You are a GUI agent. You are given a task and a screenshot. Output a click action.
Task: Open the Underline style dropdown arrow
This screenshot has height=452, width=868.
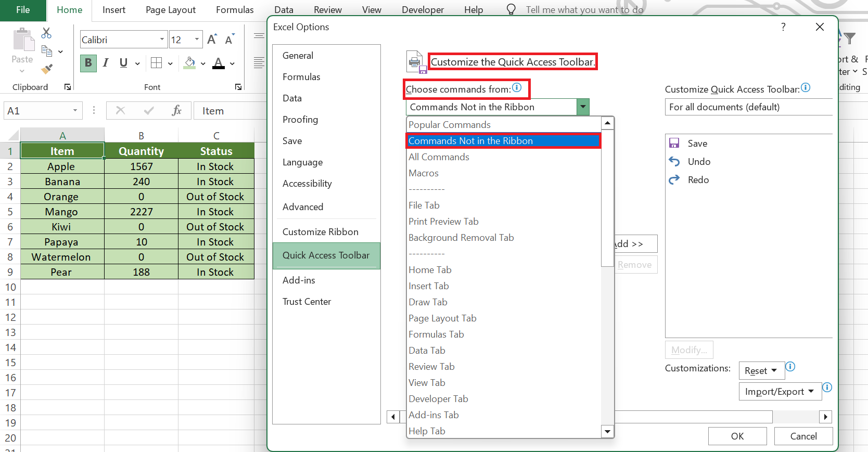click(x=137, y=63)
